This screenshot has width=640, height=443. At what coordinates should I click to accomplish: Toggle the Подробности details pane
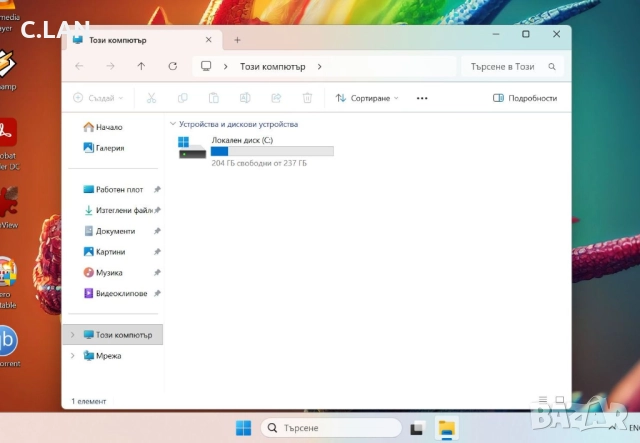pyautogui.click(x=525, y=98)
